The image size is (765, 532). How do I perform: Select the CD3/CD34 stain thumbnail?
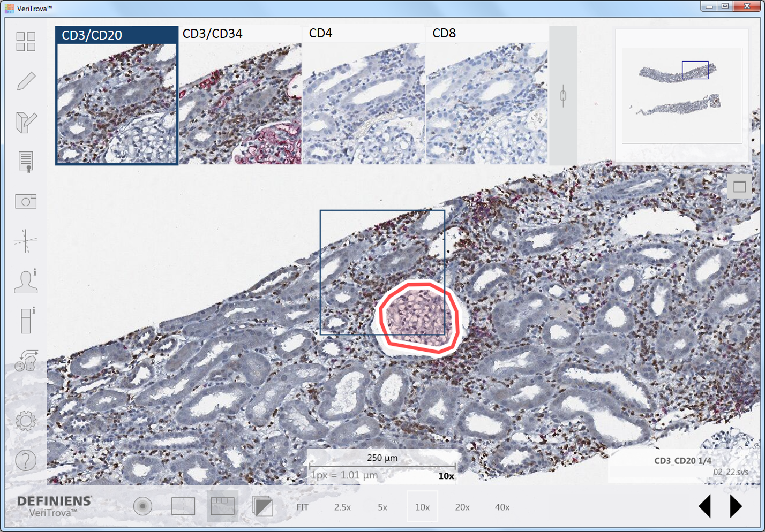click(x=240, y=95)
